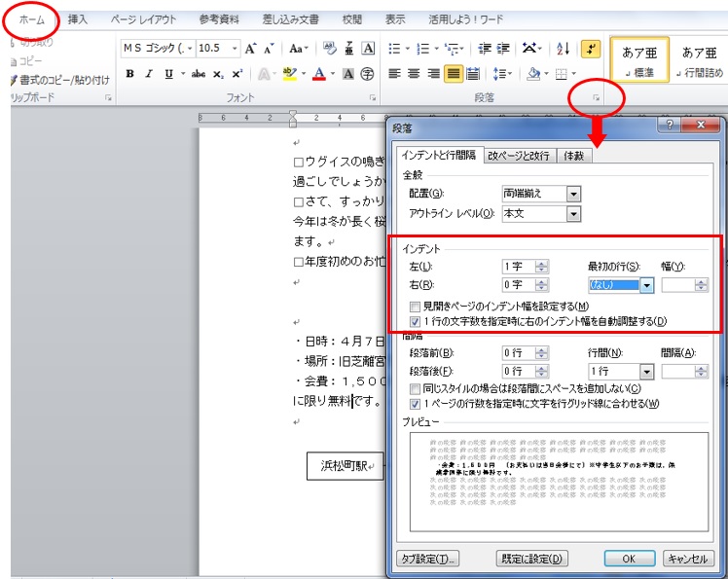Screen dimensions: 728x579
Task: Click the justify alignment icon
Action: click(454, 74)
